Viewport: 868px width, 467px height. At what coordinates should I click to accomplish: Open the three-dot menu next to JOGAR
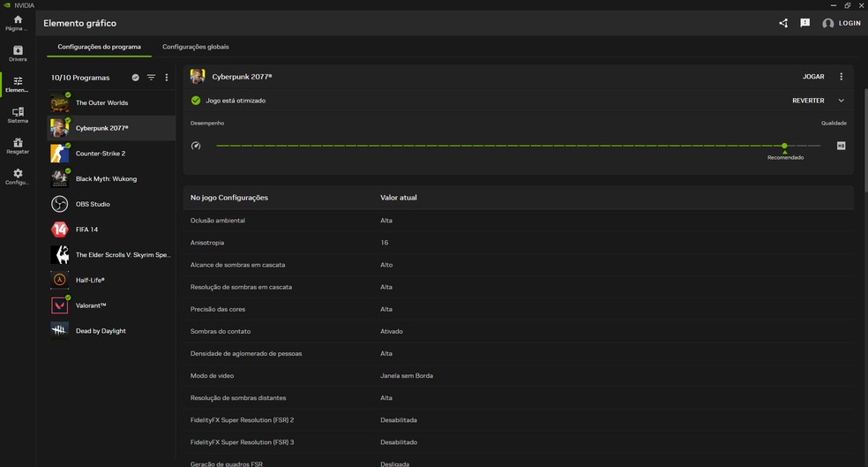point(841,77)
